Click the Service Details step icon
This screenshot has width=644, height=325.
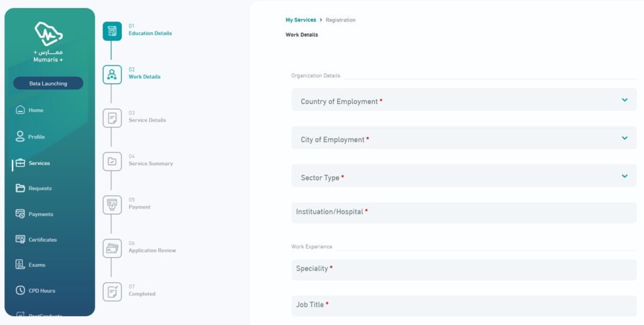point(112,118)
